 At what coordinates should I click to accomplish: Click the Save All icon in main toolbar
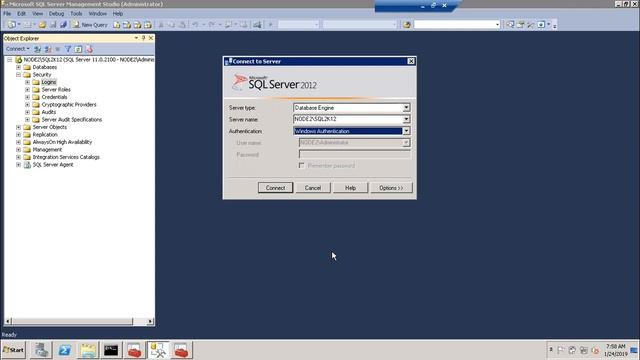pos(63,25)
